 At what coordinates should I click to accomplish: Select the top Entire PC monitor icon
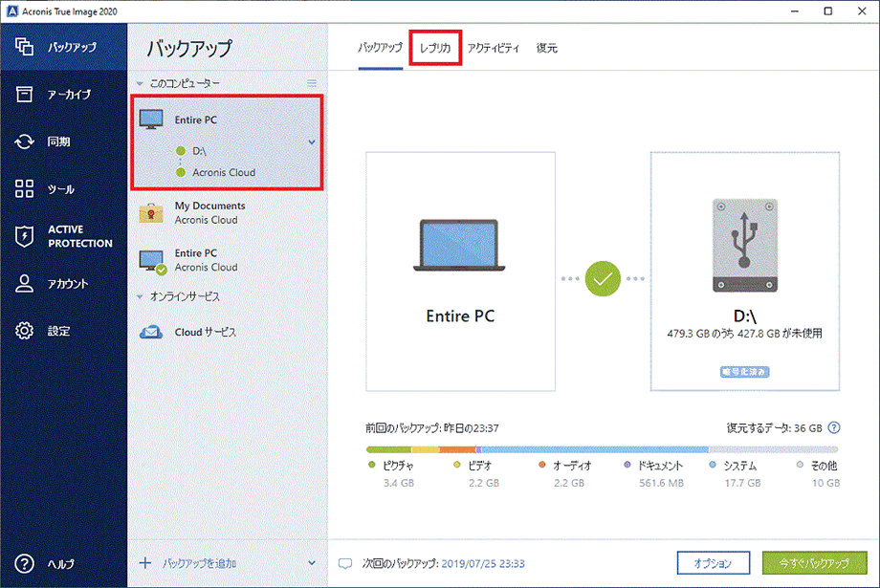(151, 120)
